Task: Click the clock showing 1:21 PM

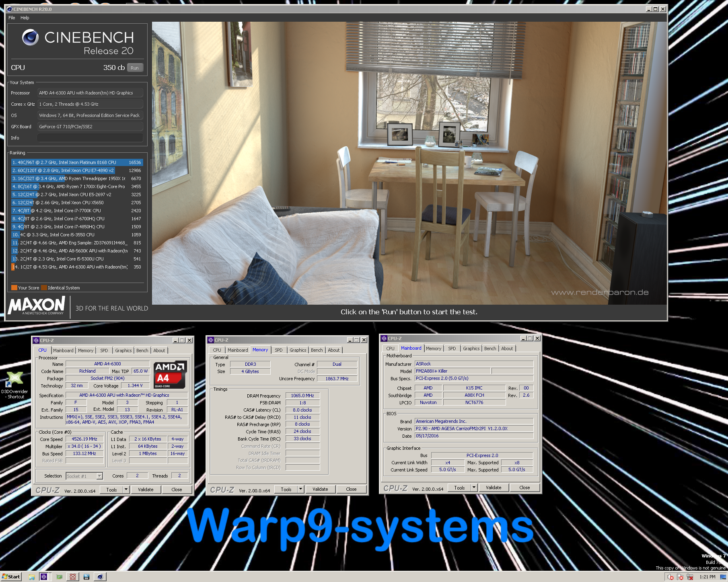Action: pos(707,577)
